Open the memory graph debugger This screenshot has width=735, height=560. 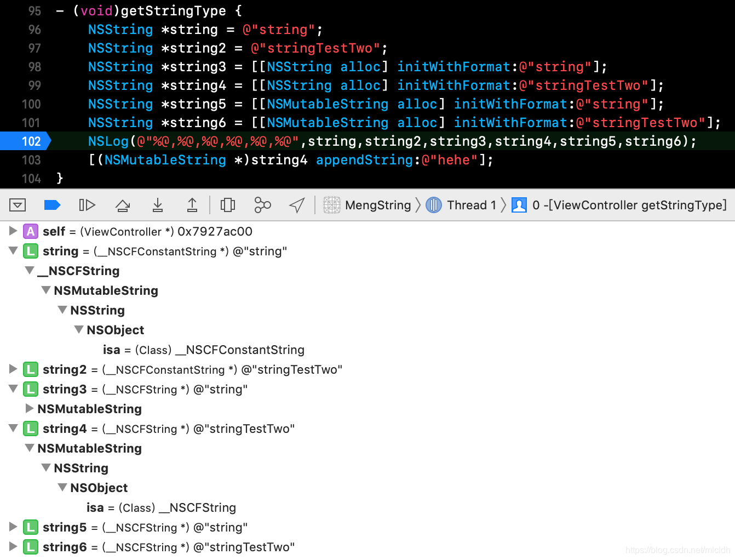pyautogui.click(x=262, y=204)
